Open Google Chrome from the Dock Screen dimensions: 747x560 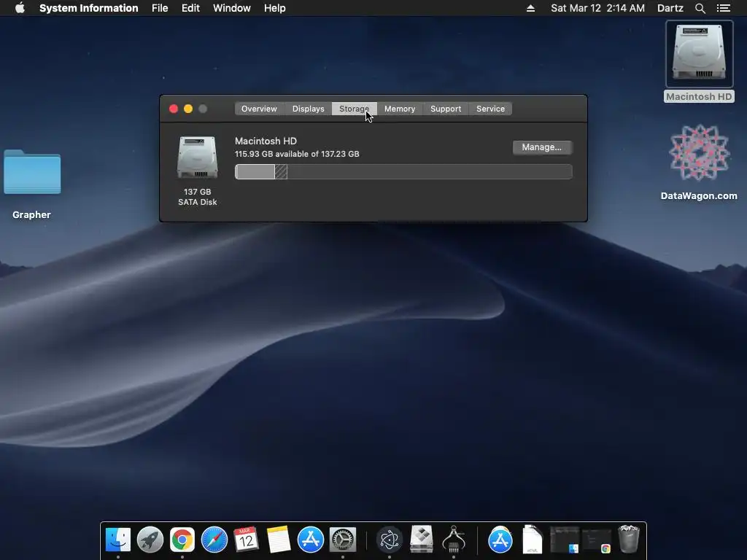coord(182,540)
